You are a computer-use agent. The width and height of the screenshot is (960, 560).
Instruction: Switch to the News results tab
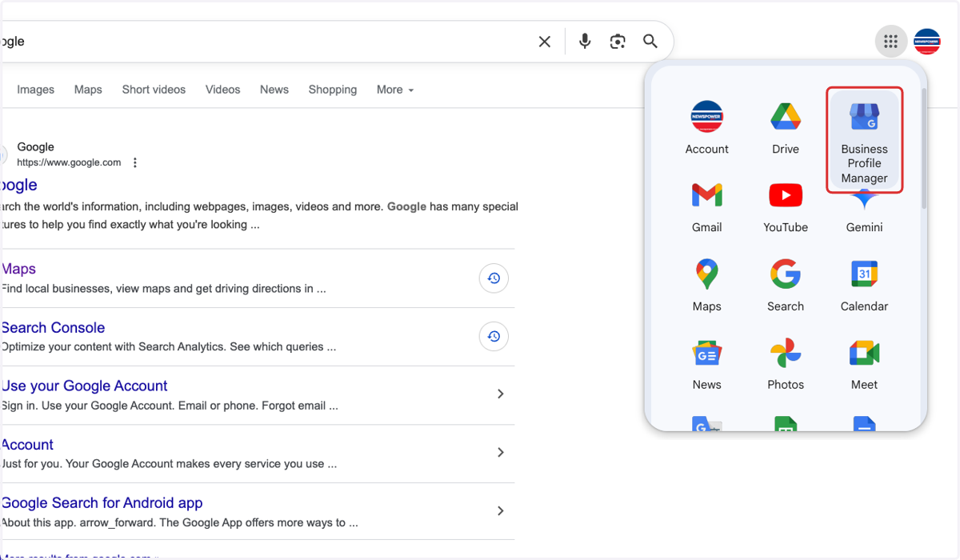(x=274, y=90)
